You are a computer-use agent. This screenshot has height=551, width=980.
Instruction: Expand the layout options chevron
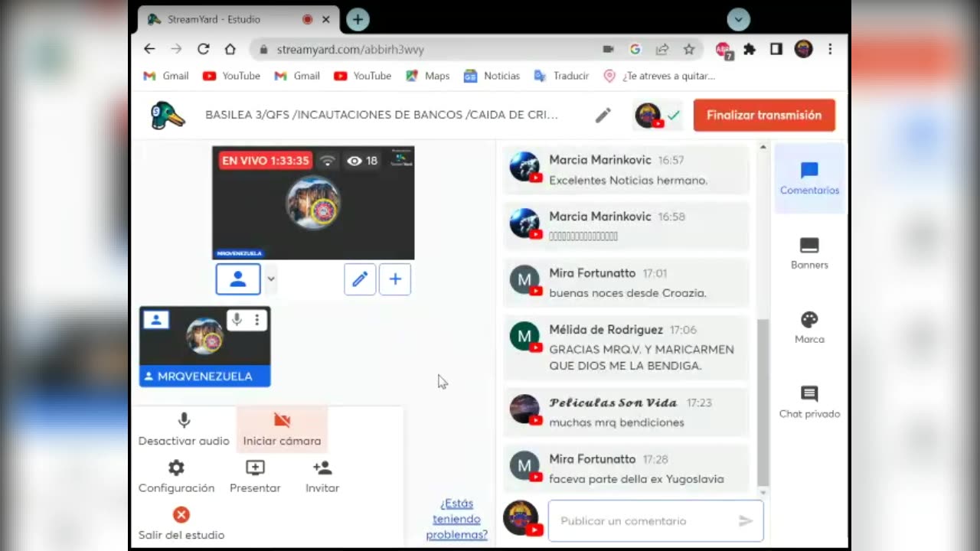click(270, 279)
